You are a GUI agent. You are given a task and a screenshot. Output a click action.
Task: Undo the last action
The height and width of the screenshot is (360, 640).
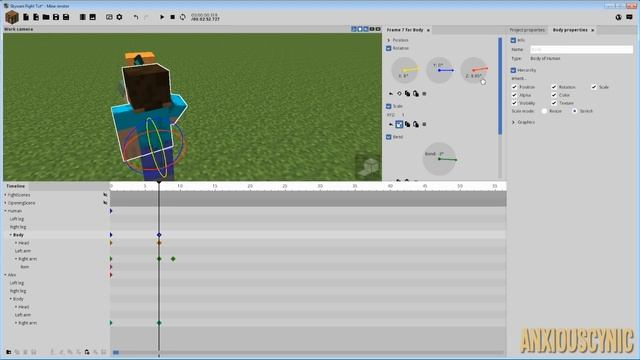(x=136, y=17)
